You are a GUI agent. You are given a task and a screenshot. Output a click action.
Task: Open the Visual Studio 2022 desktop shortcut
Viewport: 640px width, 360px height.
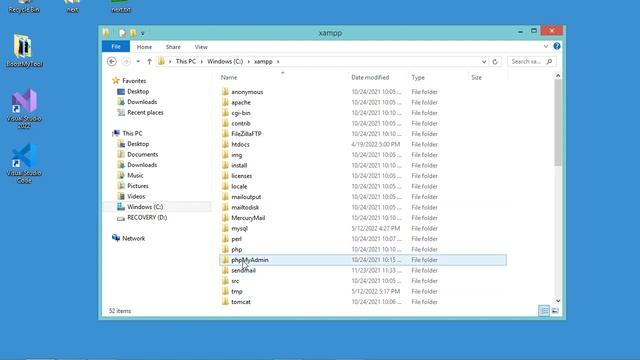tap(24, 108)
